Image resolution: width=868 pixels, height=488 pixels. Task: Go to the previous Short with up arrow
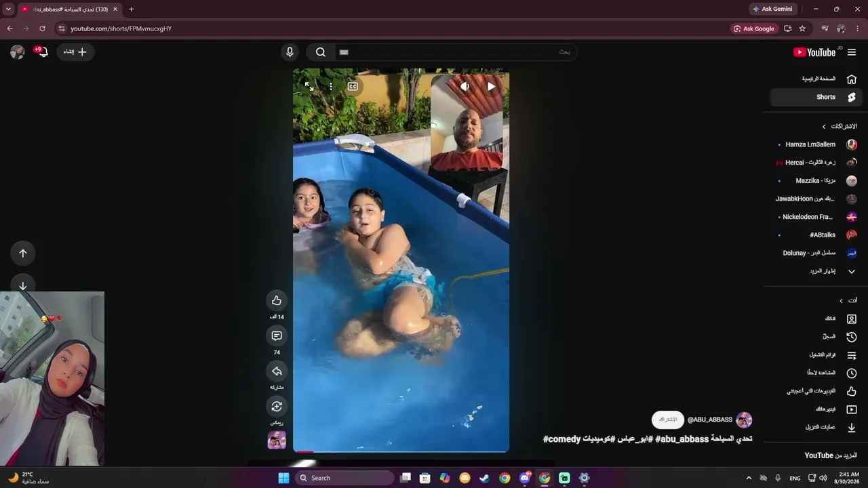point(23,253)
